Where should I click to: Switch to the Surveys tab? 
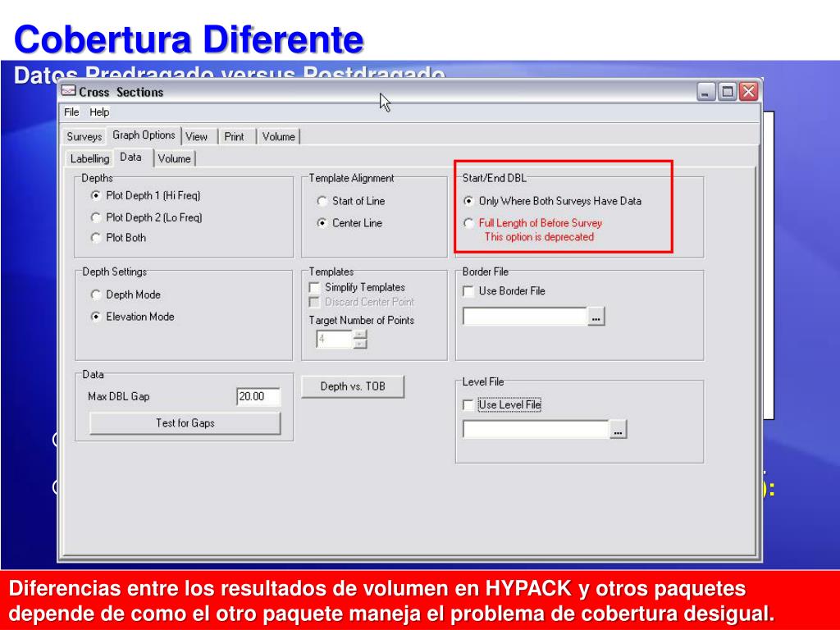[84, 137]
